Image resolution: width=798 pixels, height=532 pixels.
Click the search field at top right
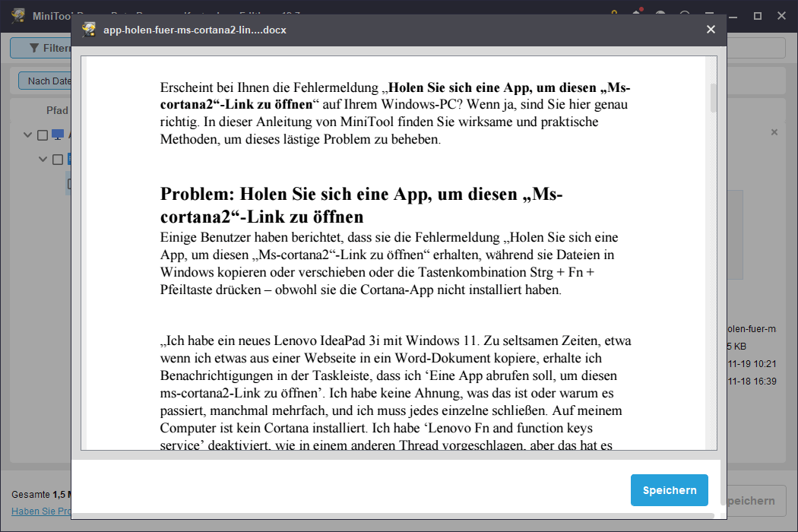pos(752,48)
